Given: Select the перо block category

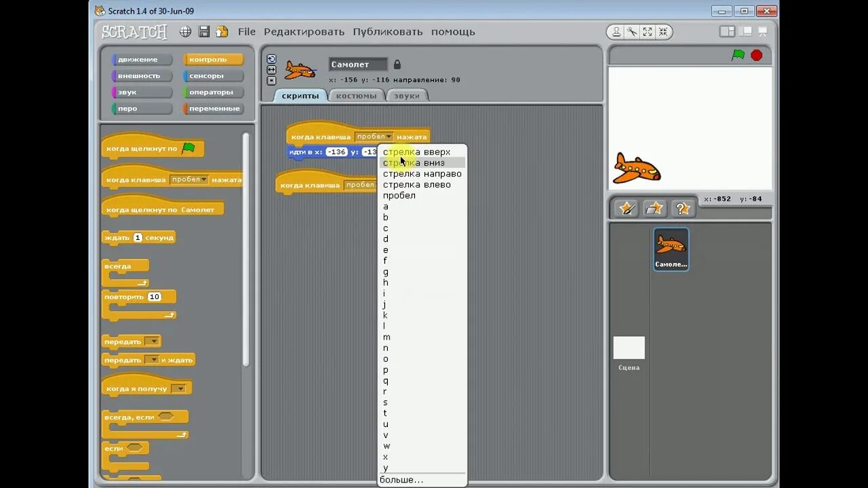Looking at the screenshot, I should pyautogui.click(x=142, y=108).
